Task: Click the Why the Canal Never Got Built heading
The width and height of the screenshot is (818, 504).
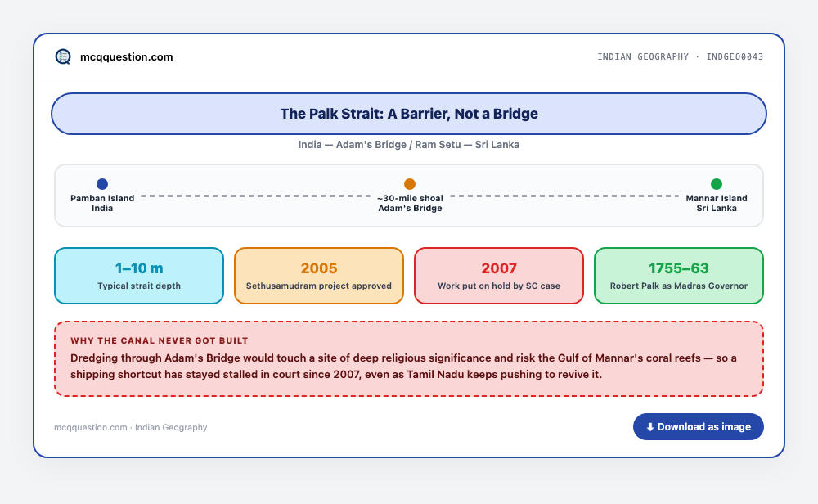Action: point(160,340)
